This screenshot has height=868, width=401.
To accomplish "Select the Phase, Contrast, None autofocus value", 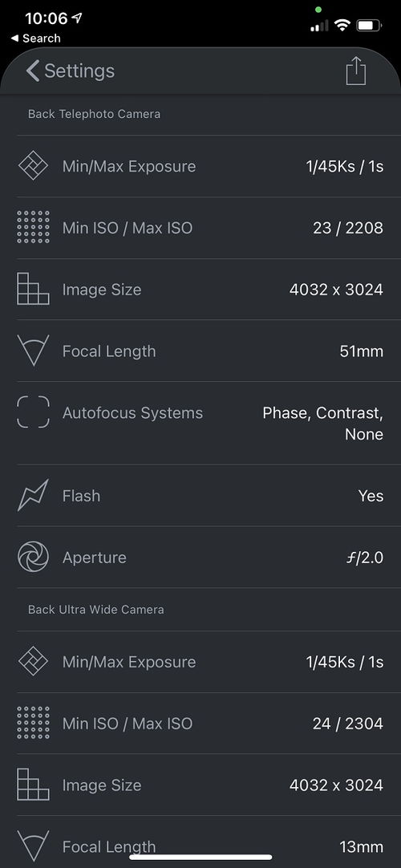I will click(x=323, y=424).
